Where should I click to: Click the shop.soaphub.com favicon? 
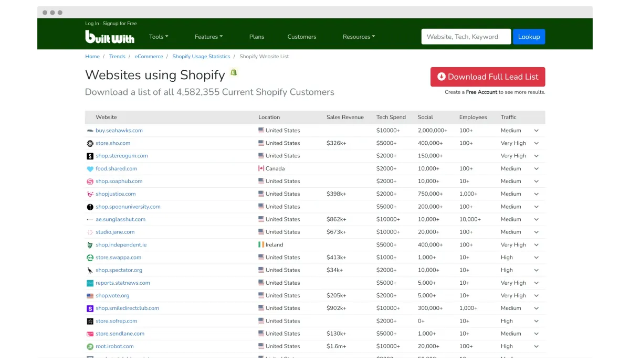click(x=90, y=181)
